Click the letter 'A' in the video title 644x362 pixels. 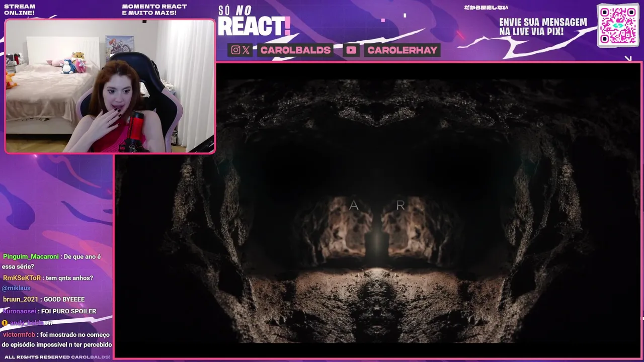[x=354, y=205]
